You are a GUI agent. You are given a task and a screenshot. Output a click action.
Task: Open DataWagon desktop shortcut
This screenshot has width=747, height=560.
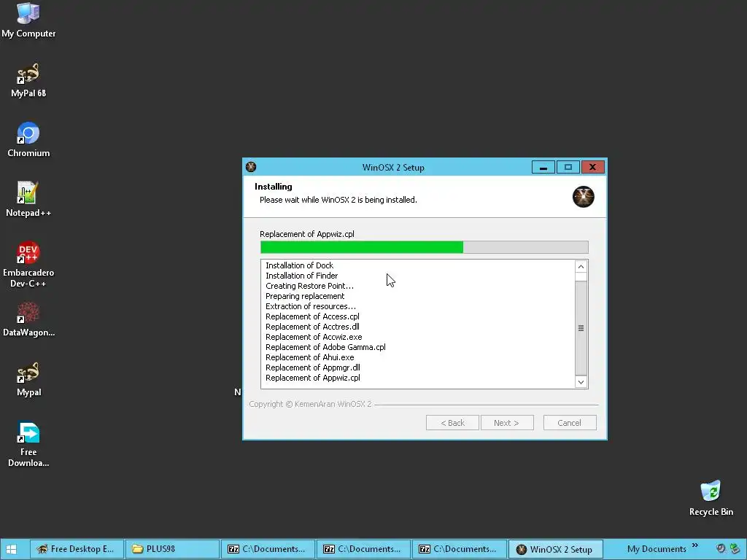28,319
